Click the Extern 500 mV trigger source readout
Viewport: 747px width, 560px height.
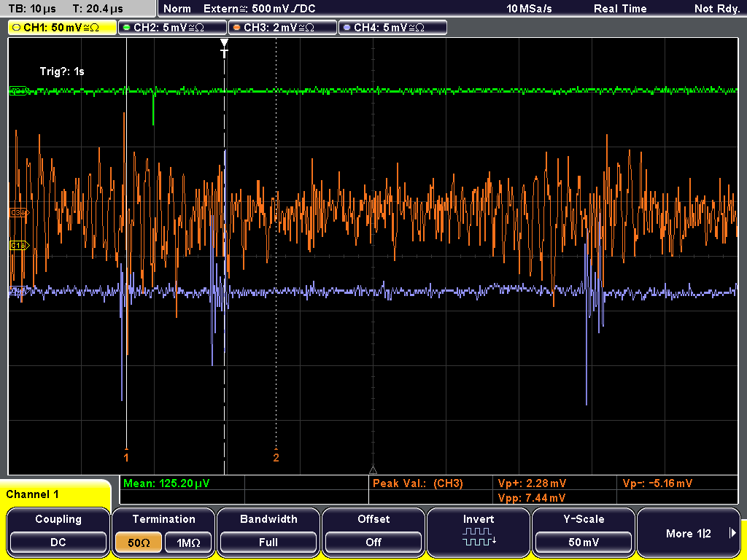click(259, 9)
